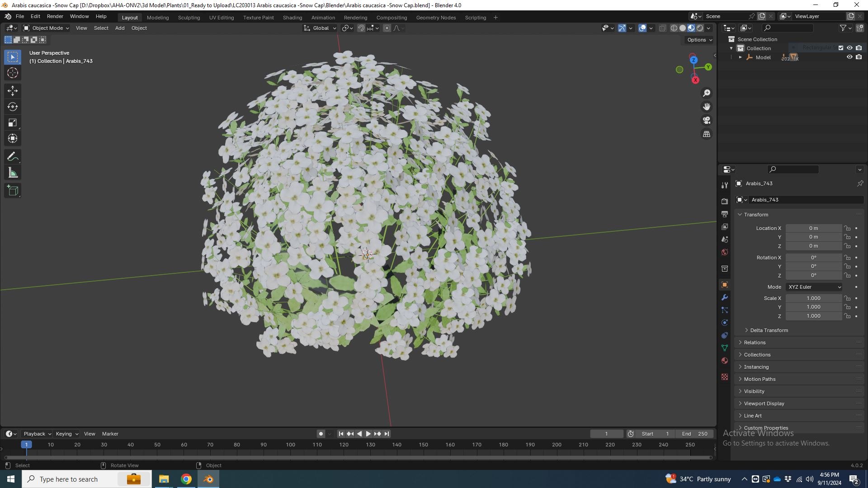868x488 pixels.
Task: Open the Render menu
Action: coord(55,16)
